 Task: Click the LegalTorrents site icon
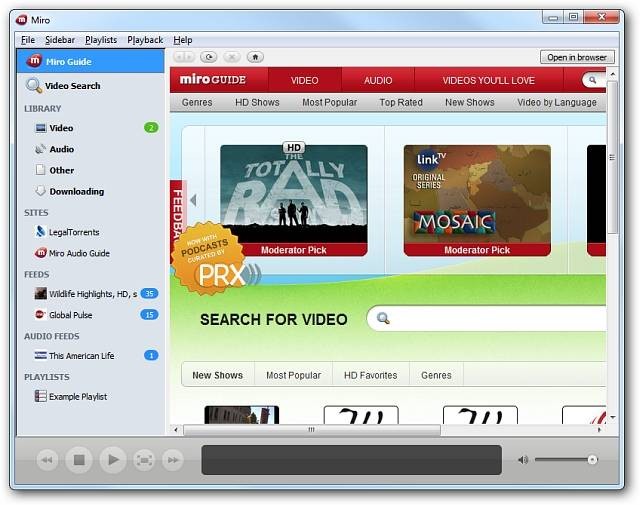click(x=40, y=231)
